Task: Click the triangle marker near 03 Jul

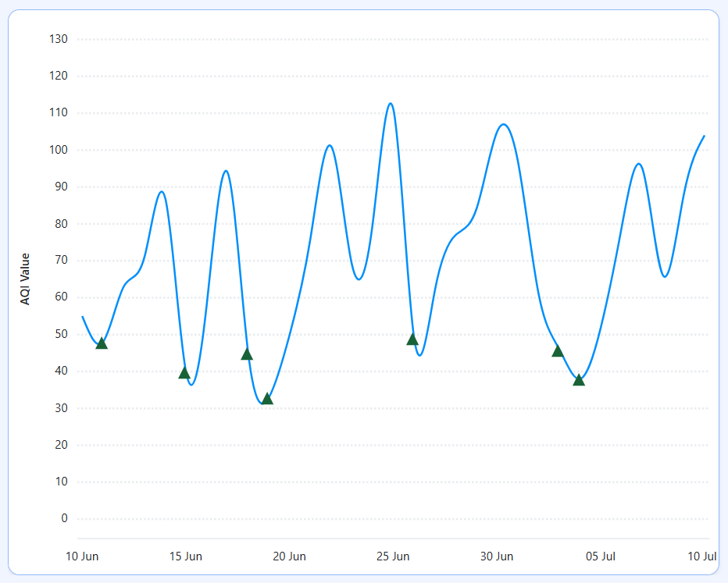Action: click(557, 350)
